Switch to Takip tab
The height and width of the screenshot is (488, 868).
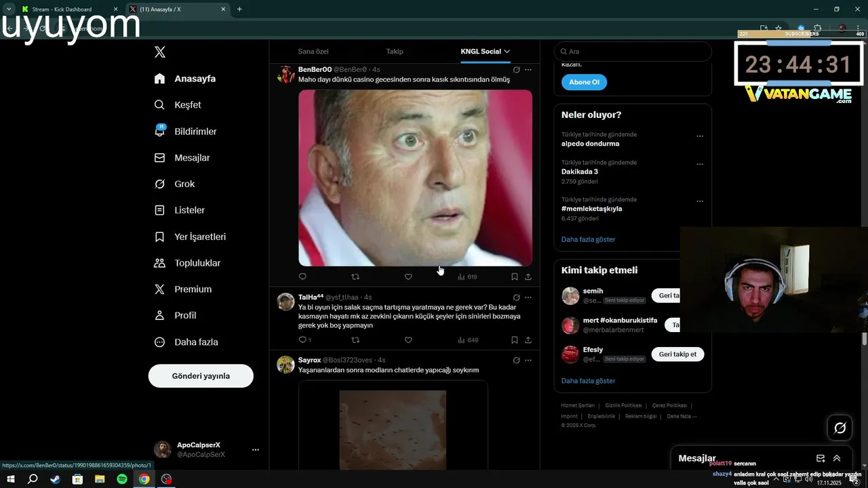(x=395, y=52)
